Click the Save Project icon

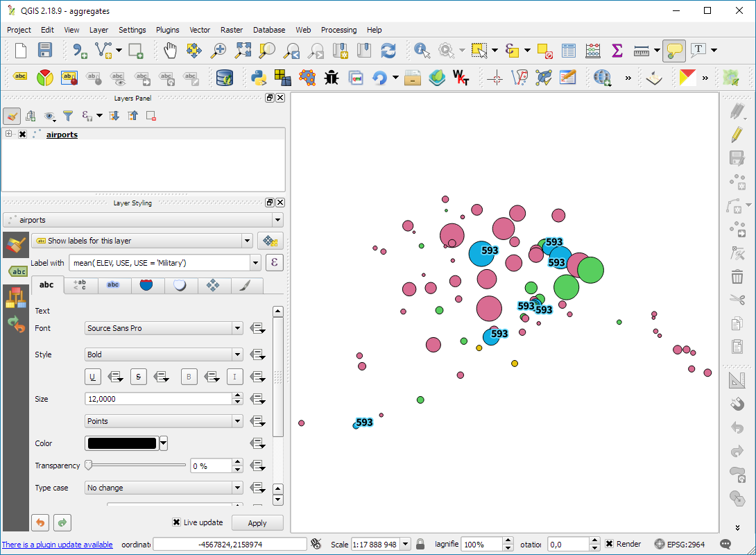(x=45, y=50)
